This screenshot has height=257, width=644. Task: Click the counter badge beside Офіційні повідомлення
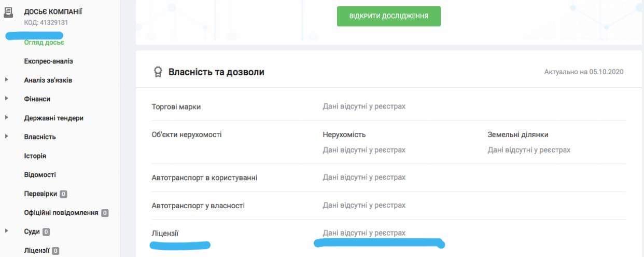105,213
